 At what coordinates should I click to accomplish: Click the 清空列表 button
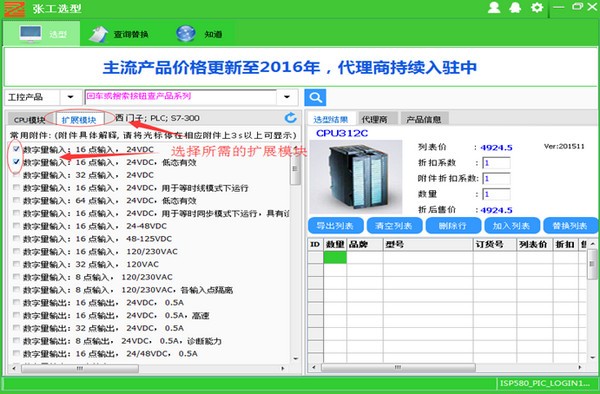pyautogui.click(x=394, y=226)
